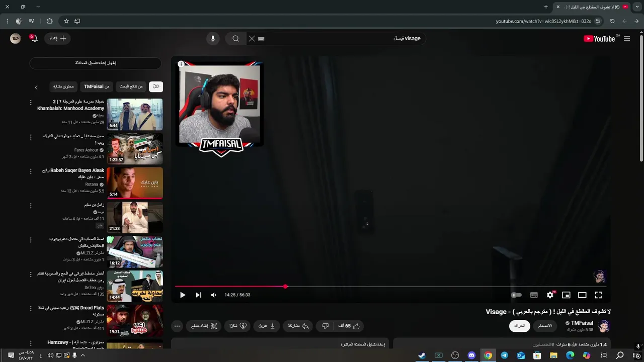This screenshot has height=362, width=644.
Task: Open options menu for Fares Ashour video
Action: [x=31, y=137]
